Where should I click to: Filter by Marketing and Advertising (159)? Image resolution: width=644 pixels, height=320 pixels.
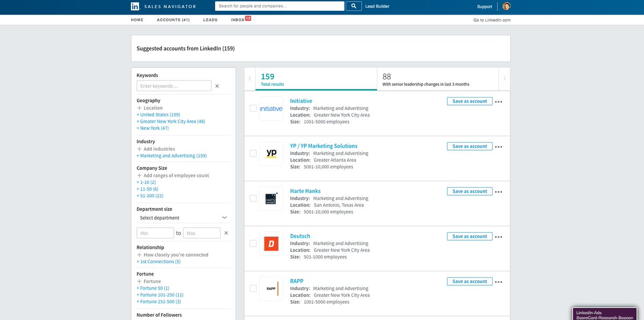point(172,156)
